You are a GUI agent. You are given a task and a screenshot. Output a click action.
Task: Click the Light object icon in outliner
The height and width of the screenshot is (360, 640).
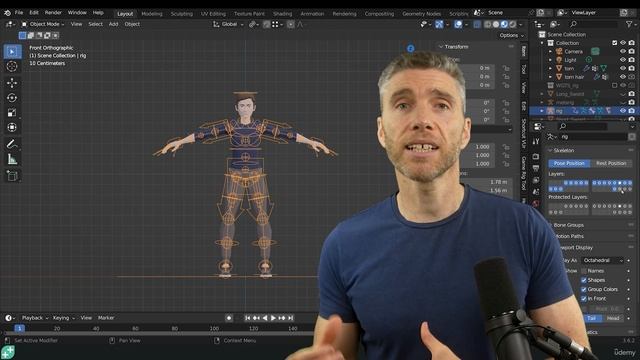click(559, 60)
